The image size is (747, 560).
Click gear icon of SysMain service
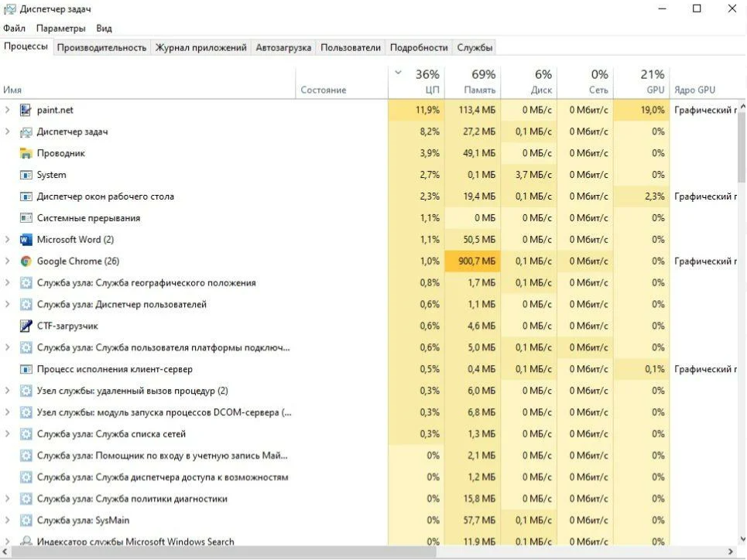coord(26,520)
